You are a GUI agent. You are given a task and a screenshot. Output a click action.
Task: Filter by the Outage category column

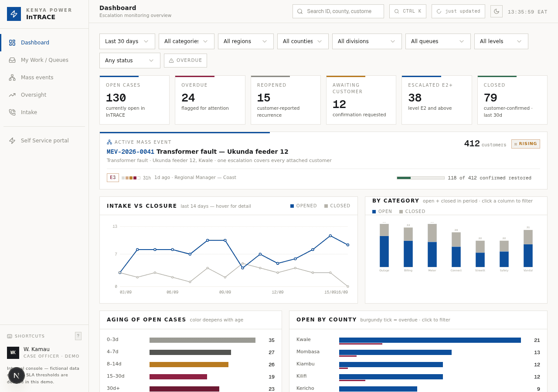coord(384,245)
